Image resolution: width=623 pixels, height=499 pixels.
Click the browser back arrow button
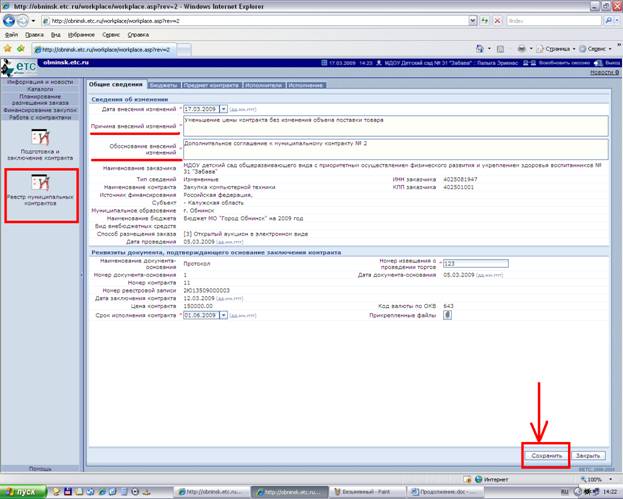click(9, 21)
